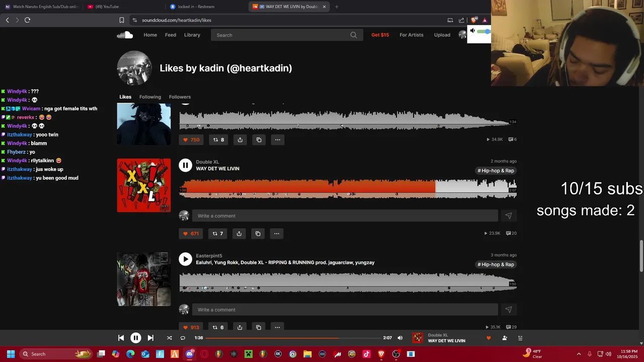Open Feed in SoundCloud navigation
Screen dimensions: 644x362
[171, 35]
